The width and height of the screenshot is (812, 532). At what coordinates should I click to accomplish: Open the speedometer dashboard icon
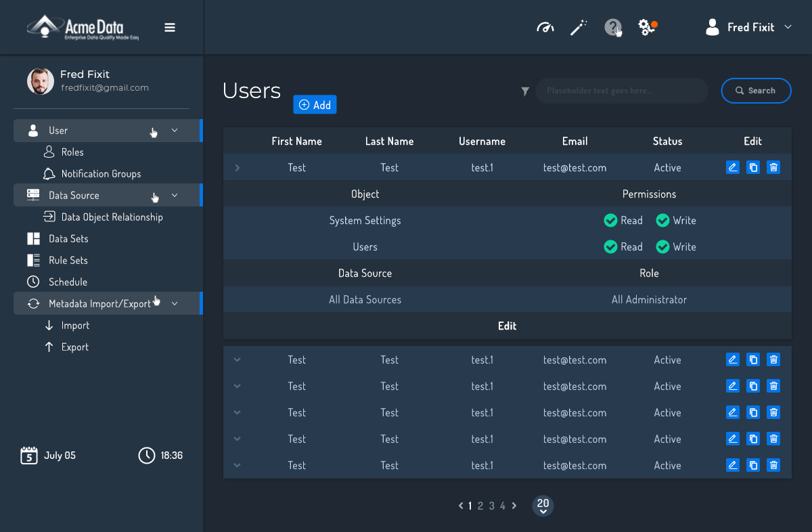[x=545, y=28]
